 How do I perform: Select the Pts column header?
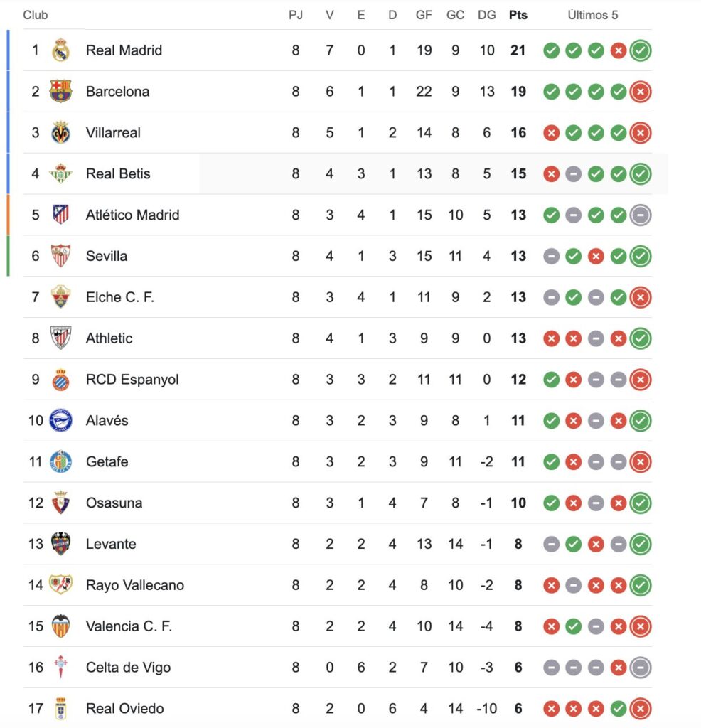518,15
